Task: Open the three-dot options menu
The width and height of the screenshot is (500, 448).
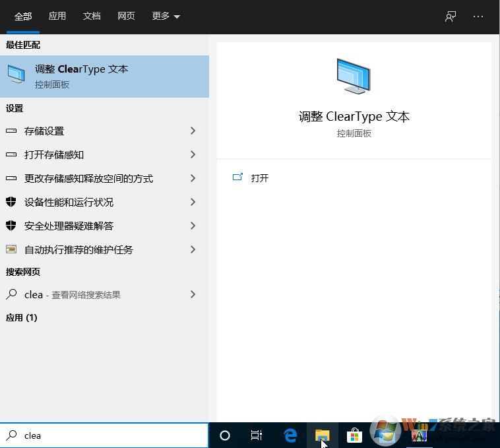Action: (478, 16)
